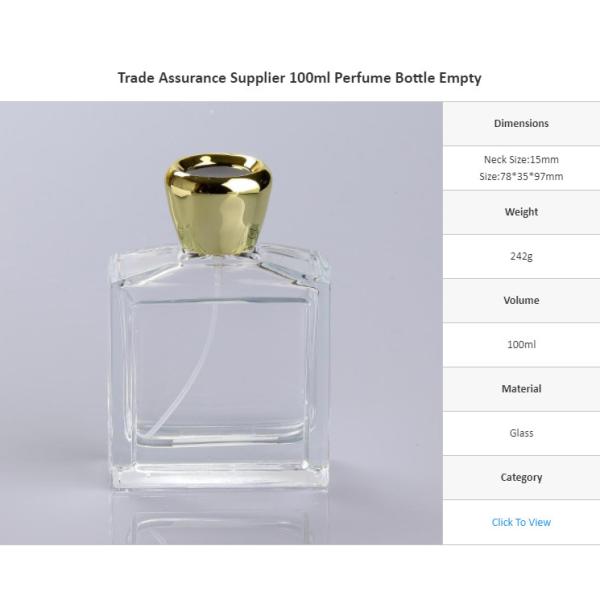Screen dimensions: 600x600
Task: Select the Volume header cell
Action: [521, 300]
